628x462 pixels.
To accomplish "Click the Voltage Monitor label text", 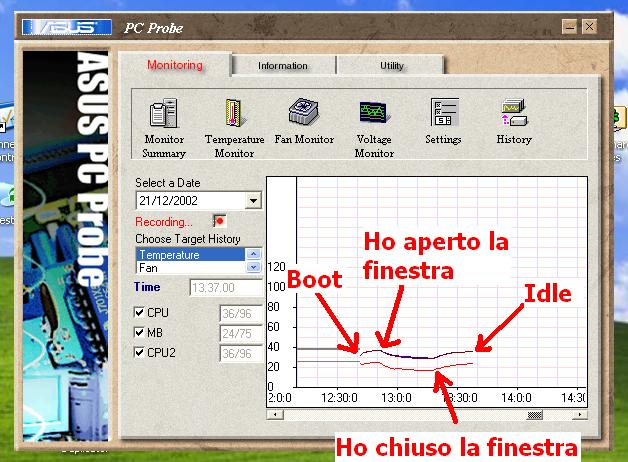I will click(374, 146).
